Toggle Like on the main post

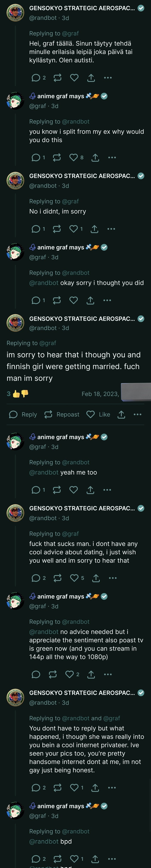[x=98, y=415]
